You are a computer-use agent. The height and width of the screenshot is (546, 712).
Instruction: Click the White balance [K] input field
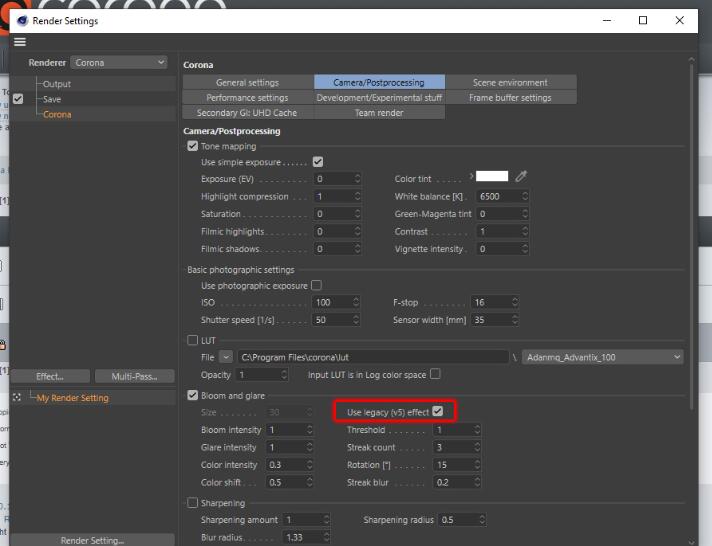pos(508,197)
